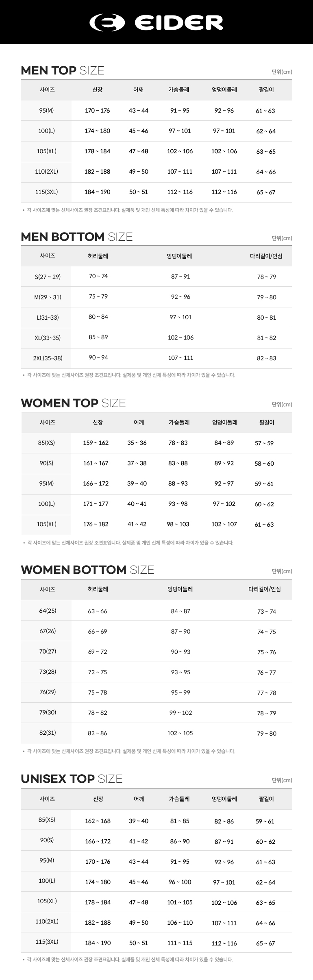This screenshot has height=980, width=313.
Task: Click the WOMEN BOTTOM SIZE heading
Action: (x=87, y=570)
